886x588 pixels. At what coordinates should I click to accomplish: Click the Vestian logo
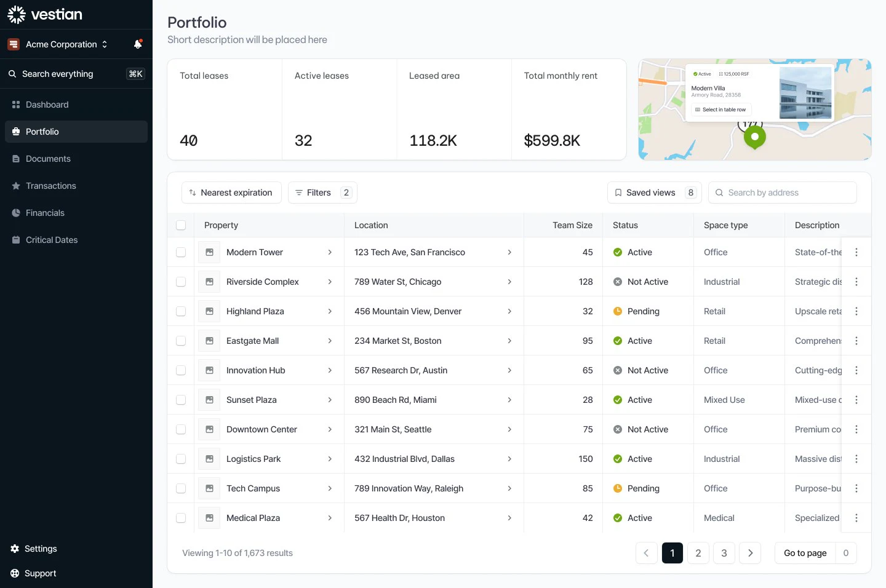(x=45, y=14)
